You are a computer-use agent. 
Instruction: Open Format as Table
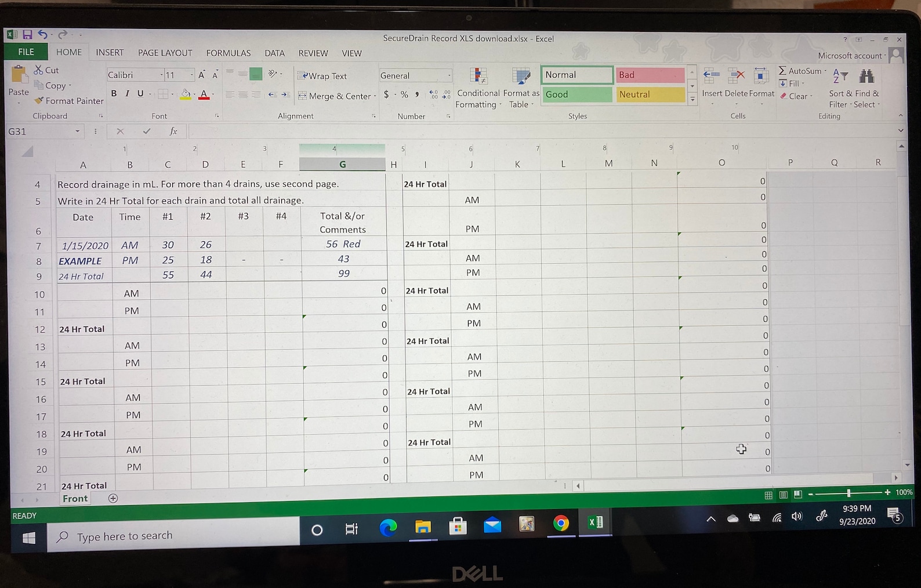click(521, 88)
